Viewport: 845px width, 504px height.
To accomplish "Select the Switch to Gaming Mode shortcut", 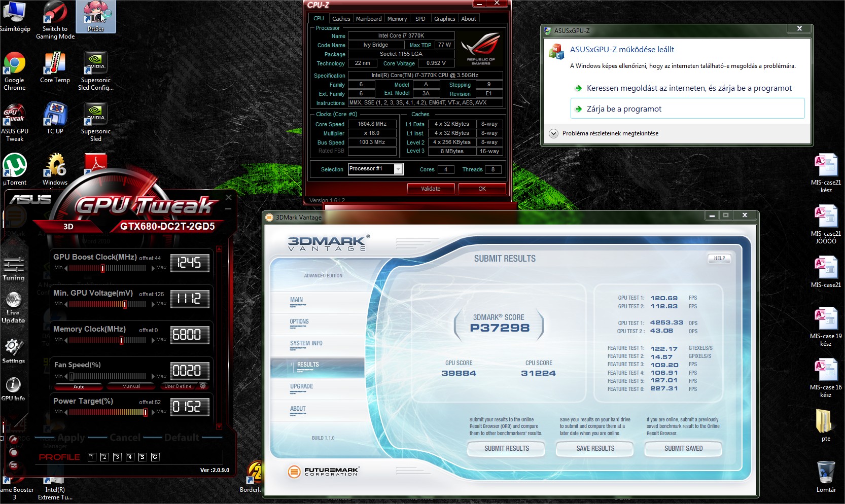I will pos(55,20).
